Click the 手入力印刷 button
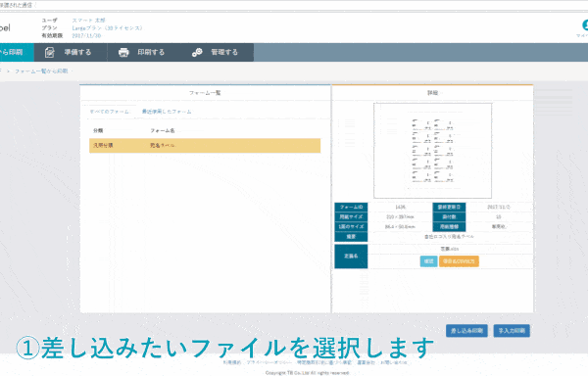Image resolution: width=588 pixels, height=376 pixels. click(512, 331)
